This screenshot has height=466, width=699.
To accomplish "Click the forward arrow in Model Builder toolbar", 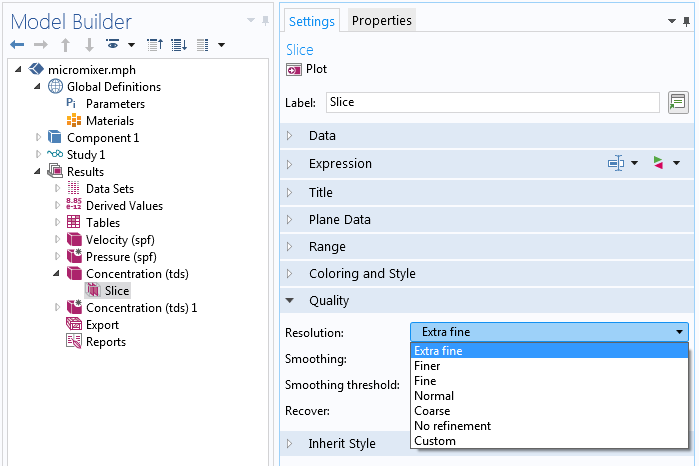I will click(41, 45).
